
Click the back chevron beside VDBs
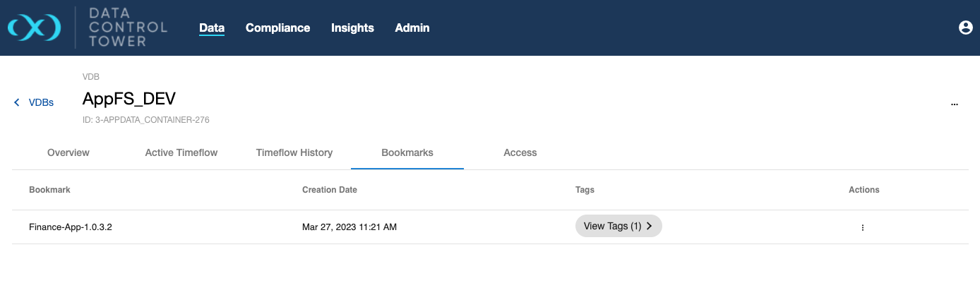[x=17, y=102]
